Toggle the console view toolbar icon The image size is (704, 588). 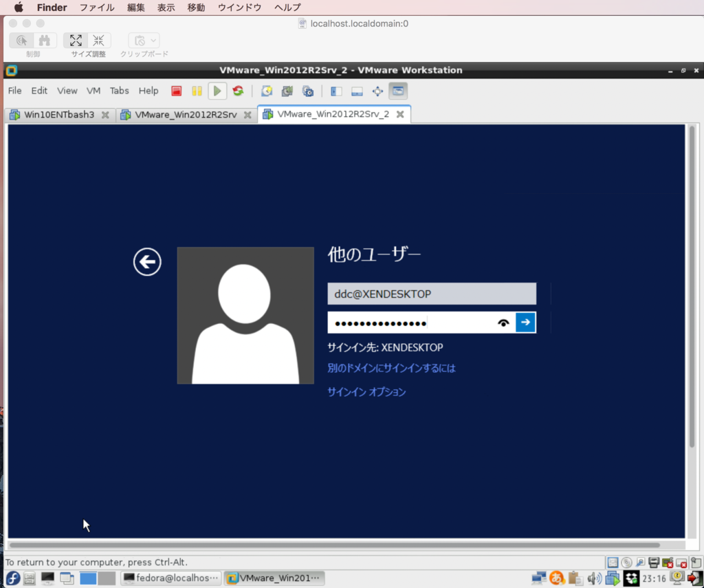click(398, 91)
